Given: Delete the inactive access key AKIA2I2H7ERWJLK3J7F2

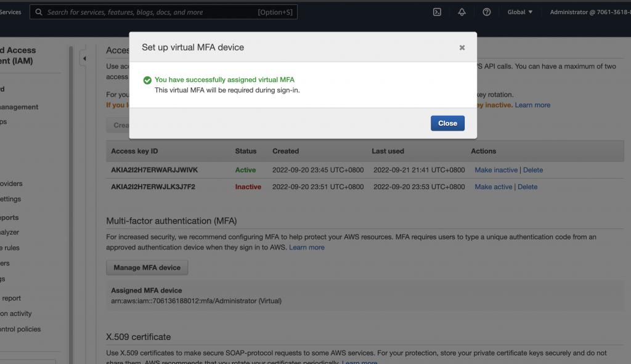Looking at the screenshot, I should (x=527, y=187).
